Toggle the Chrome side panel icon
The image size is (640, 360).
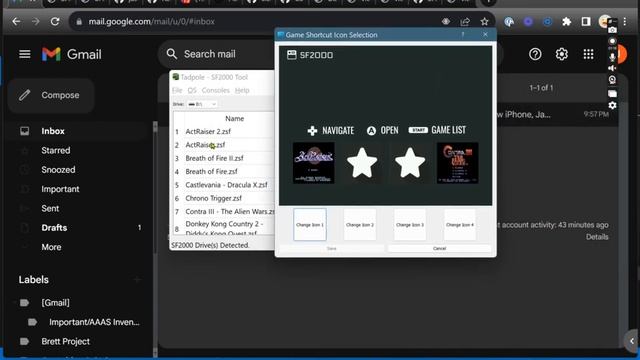click(586, 21)
